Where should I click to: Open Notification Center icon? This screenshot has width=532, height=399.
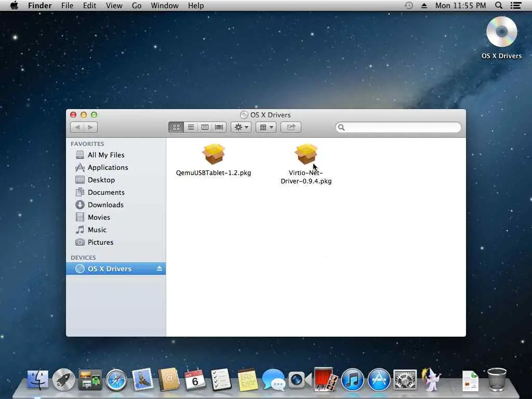[516, 5]
